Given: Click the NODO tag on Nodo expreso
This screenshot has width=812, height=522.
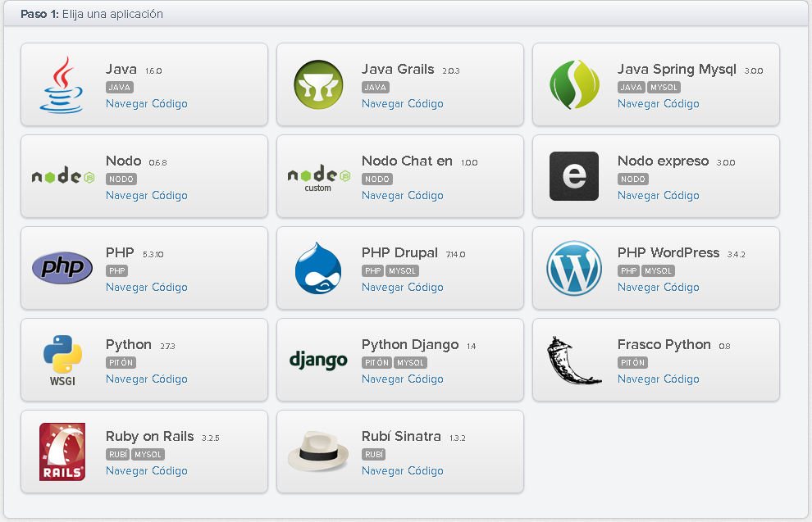Looking at the screenshot, I should 633,179.
